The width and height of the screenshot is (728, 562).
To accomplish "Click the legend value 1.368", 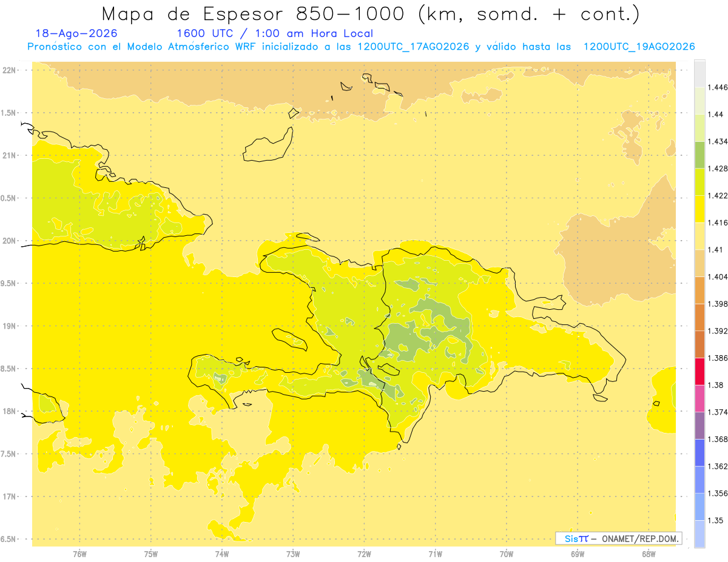I will click(x=718, y=440).
